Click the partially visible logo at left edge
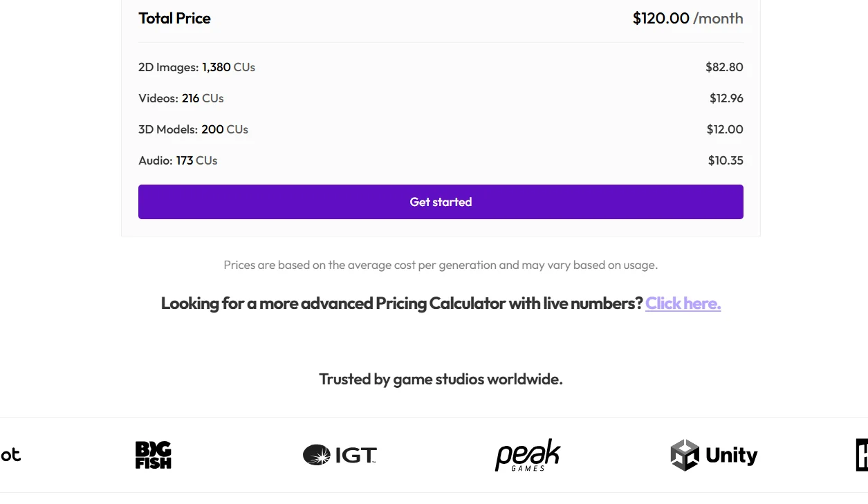 click(10, 455)
